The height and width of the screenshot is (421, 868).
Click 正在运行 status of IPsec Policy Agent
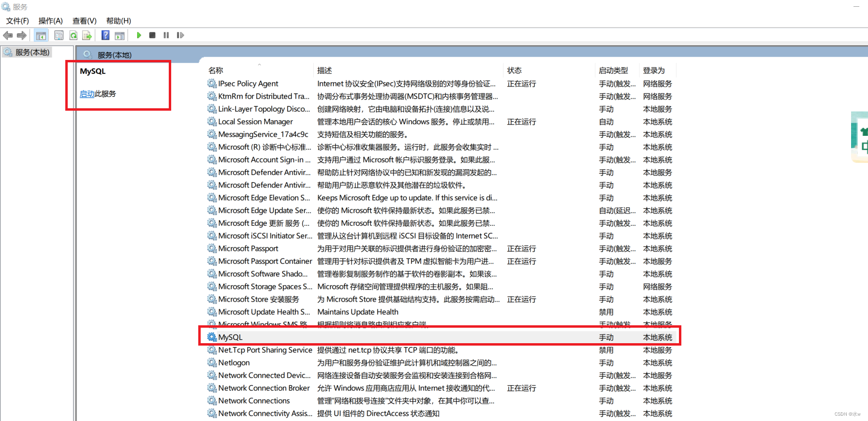[521, 84]
